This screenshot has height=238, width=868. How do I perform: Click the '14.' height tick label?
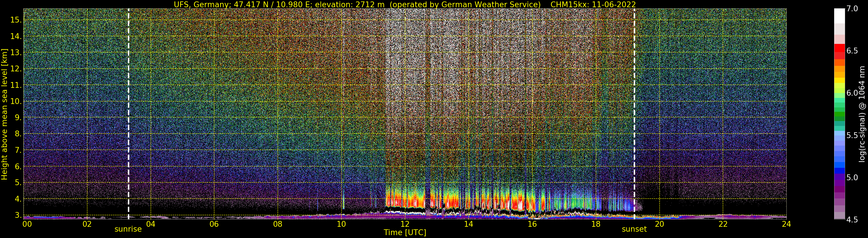click(x=16, y=36)
